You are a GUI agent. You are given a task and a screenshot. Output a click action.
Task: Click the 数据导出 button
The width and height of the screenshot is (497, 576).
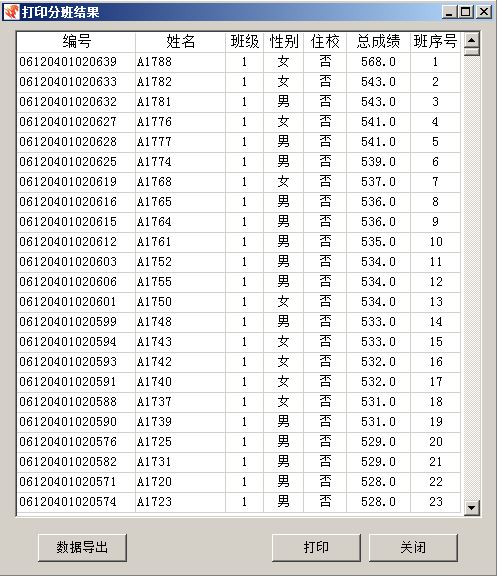[x=82, y=548]
